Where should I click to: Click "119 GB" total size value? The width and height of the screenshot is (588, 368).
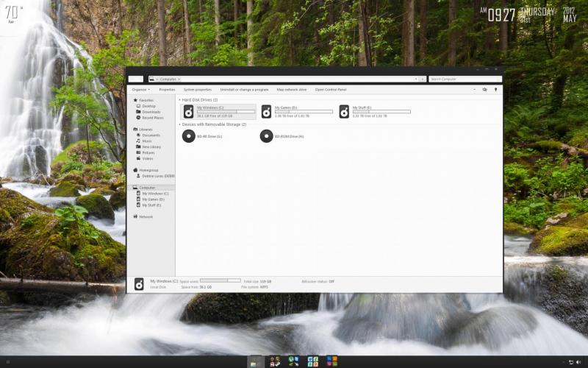(265, 281)
